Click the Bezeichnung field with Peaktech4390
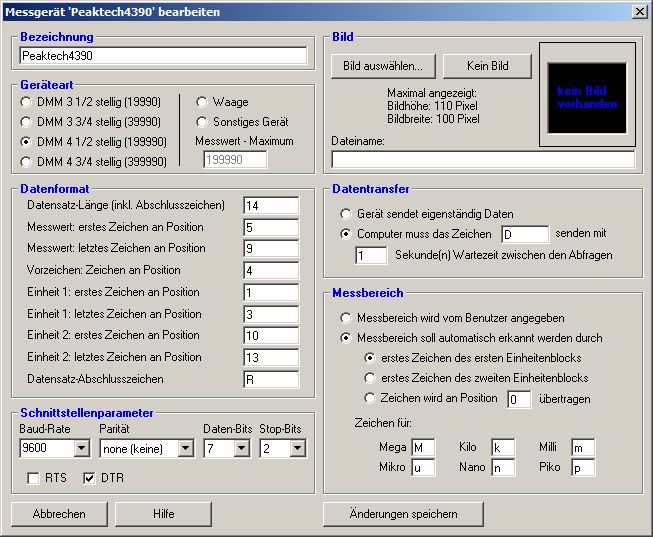The height and width of the screenshot is (537, 653). coord(163,56)
